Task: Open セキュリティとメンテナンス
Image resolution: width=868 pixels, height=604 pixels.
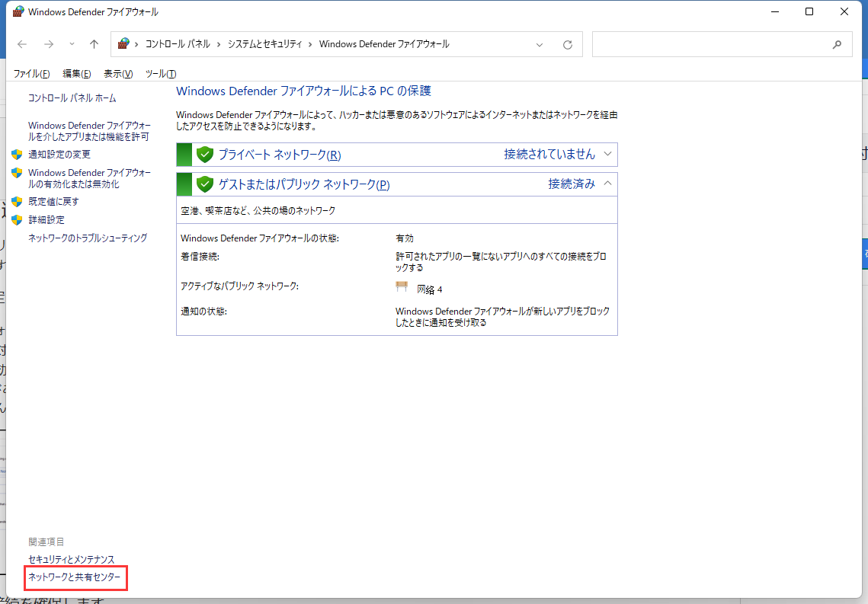Action: (x=70, y=558)
